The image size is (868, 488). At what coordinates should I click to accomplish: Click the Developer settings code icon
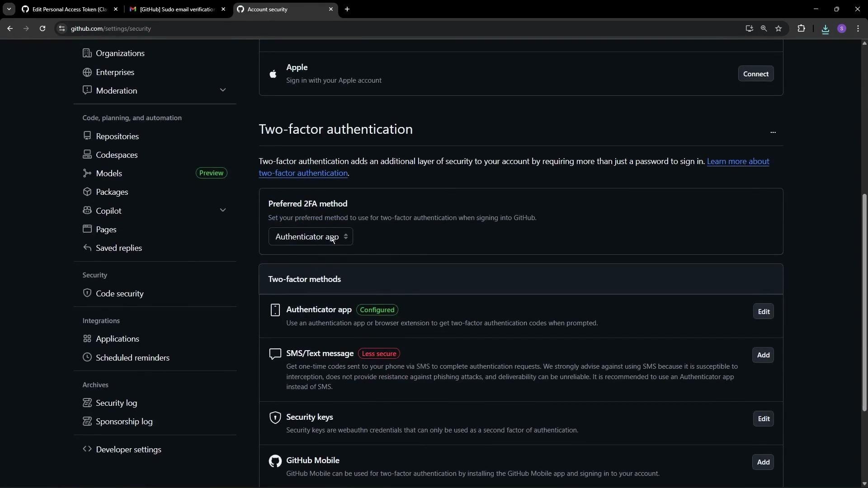pos(87,449)
